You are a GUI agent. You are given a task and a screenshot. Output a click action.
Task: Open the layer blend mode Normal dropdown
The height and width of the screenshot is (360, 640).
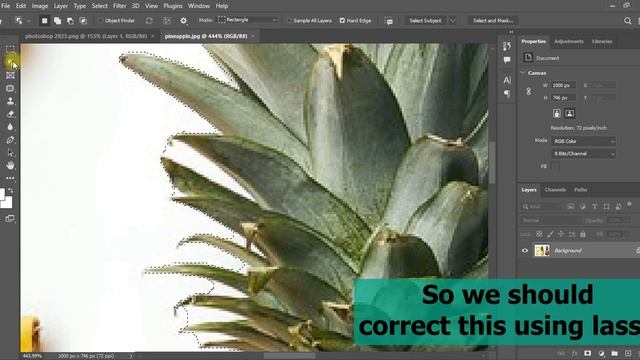550,220
